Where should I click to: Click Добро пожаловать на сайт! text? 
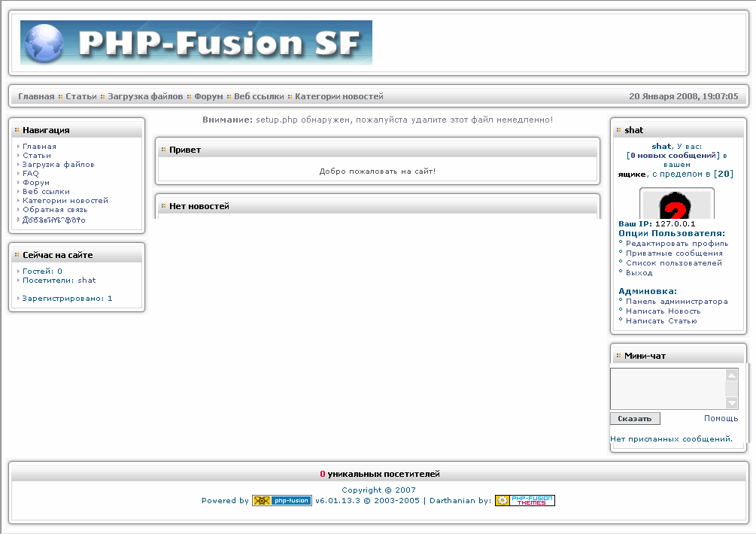[378, 171]
